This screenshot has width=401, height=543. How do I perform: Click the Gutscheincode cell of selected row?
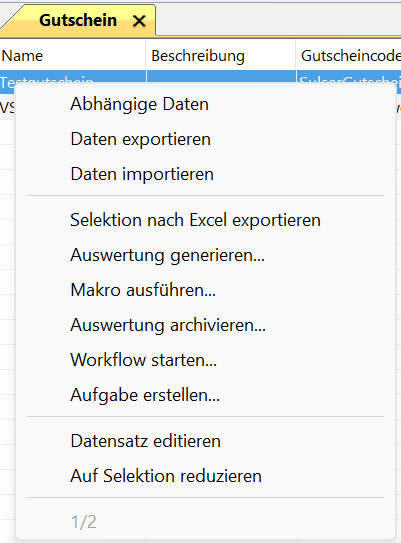click(x=349, y=77)
